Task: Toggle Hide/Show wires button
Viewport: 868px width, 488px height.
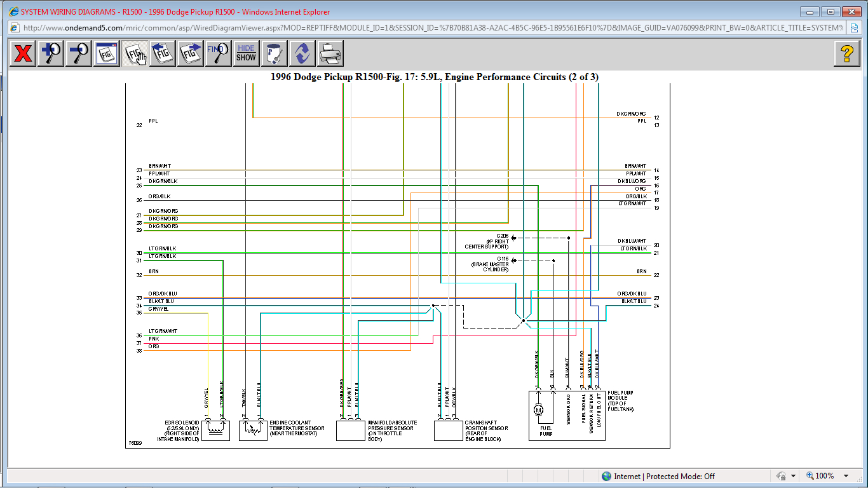Action: pos(246,53)
